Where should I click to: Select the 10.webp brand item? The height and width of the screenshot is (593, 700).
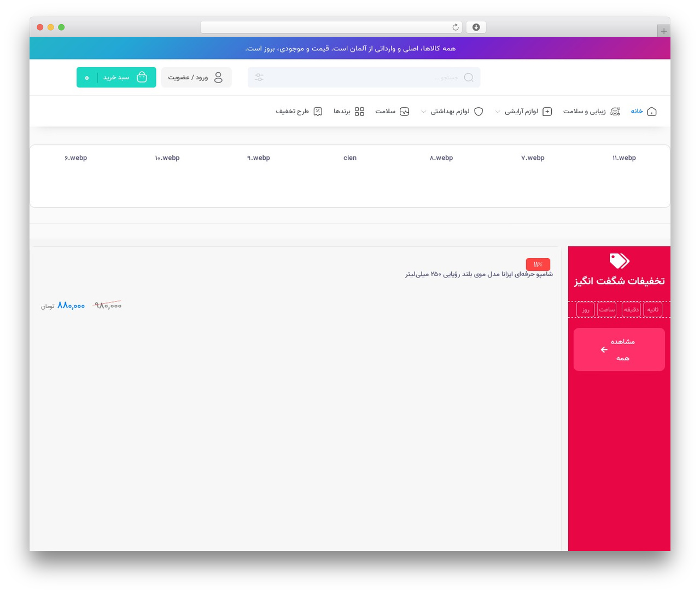coord(167,158)
